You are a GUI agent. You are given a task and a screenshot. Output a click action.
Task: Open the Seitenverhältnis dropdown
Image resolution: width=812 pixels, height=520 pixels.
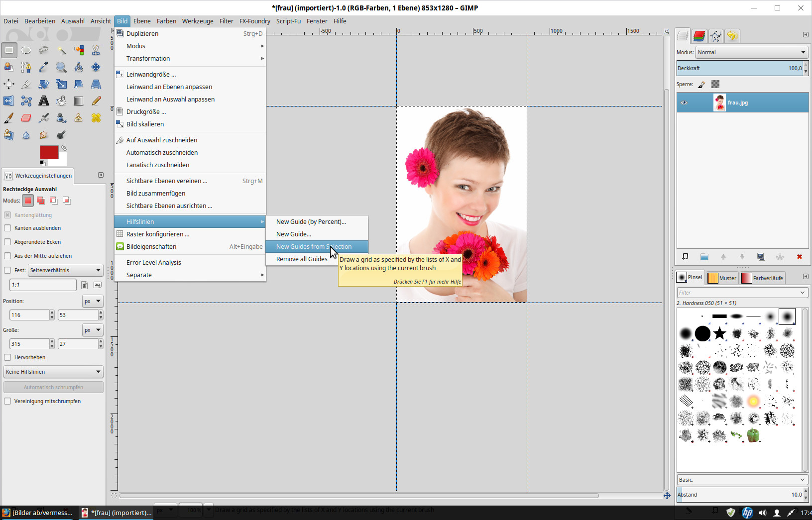click(x=65, y=270)
